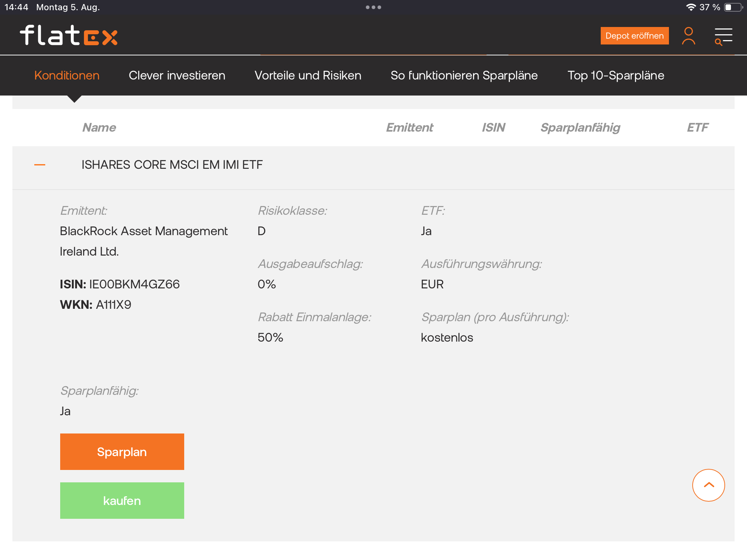Collapse row using orange minus icon
This screenshot has width=747, height=560.
pos(40,165)
